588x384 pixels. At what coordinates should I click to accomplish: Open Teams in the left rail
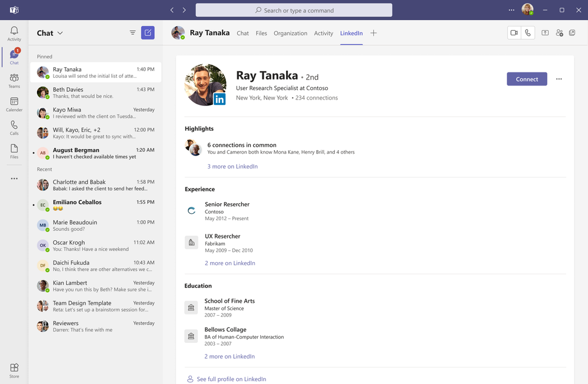click(x=14, y=81)
